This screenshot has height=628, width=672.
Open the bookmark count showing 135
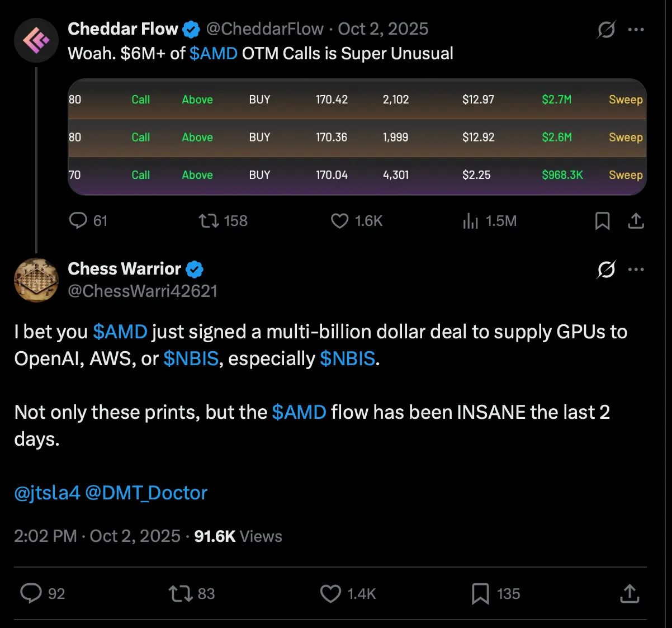coord(481,594)
